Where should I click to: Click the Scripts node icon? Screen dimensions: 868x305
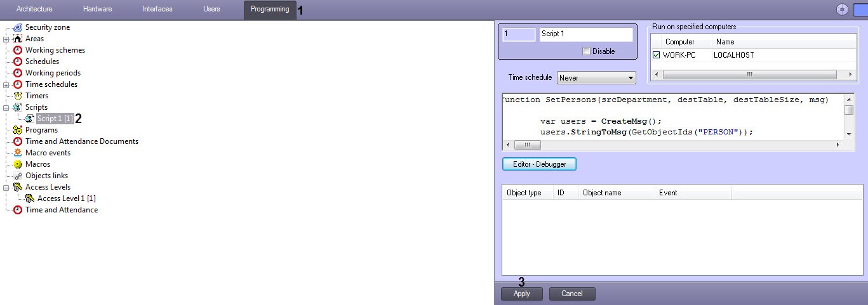click(18, 107)
